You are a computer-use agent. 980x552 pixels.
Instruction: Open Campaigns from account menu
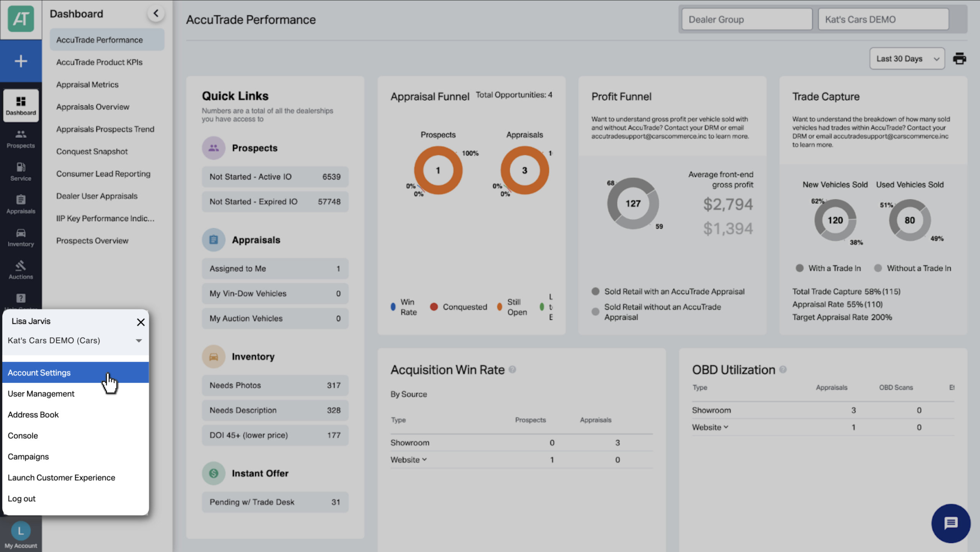click(75, 456)
